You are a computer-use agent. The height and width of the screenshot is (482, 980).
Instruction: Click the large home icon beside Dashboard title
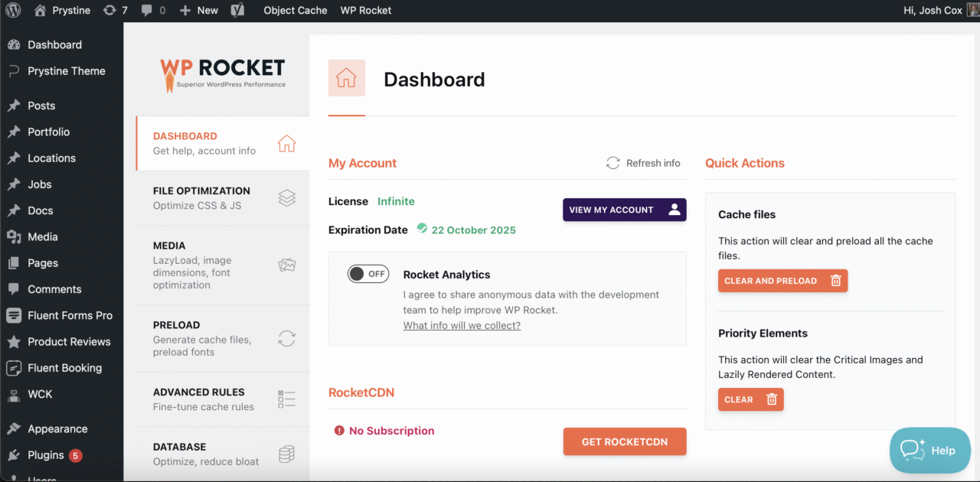point(347,78)
